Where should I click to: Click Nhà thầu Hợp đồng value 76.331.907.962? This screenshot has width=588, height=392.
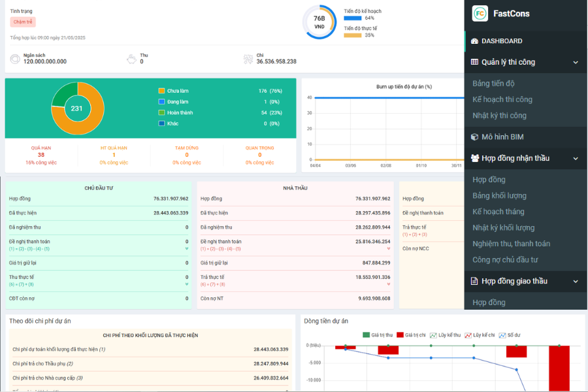click(373, 199)
